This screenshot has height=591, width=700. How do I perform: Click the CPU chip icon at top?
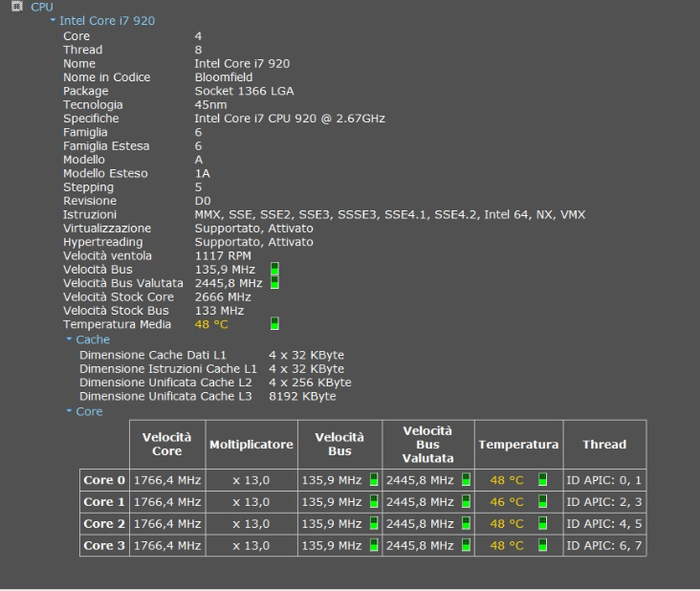[x=17, y=7]
